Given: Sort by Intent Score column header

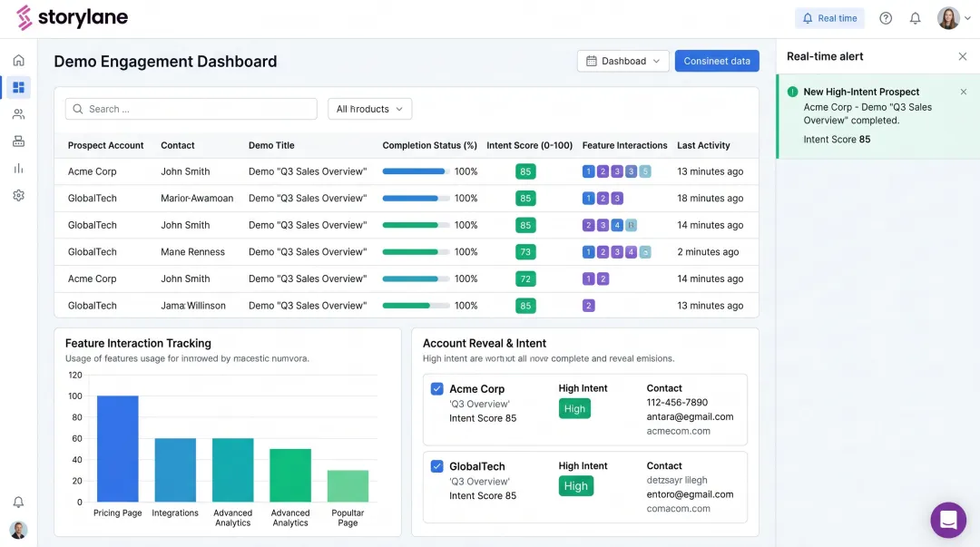Looking at the screenshot, I should click(x=529, y=145).
